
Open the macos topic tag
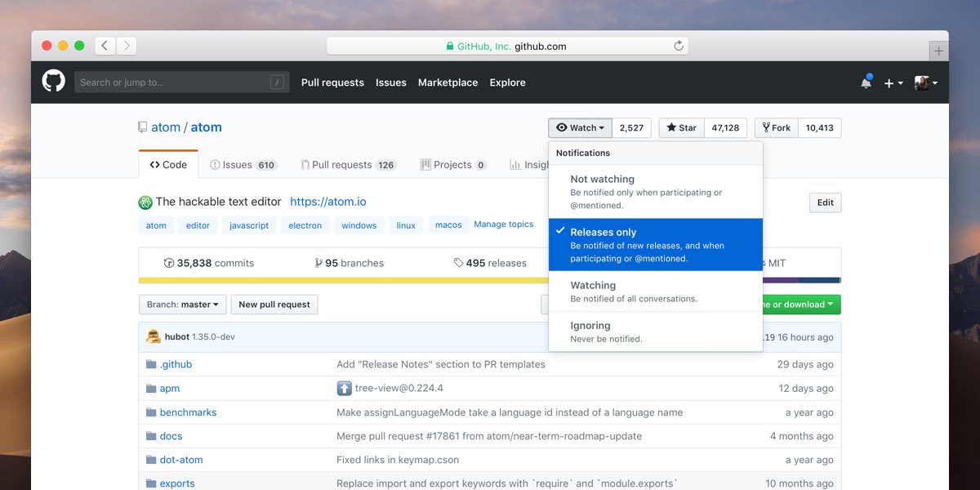tap(448, 225)
